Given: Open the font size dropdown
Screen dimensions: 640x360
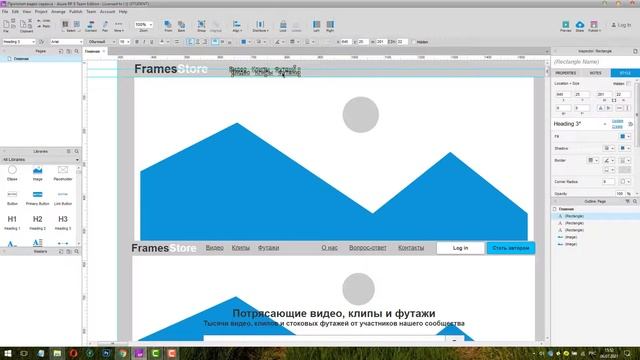Looking at the screenshot, I should pyautogui.click(x=124, y=42).
